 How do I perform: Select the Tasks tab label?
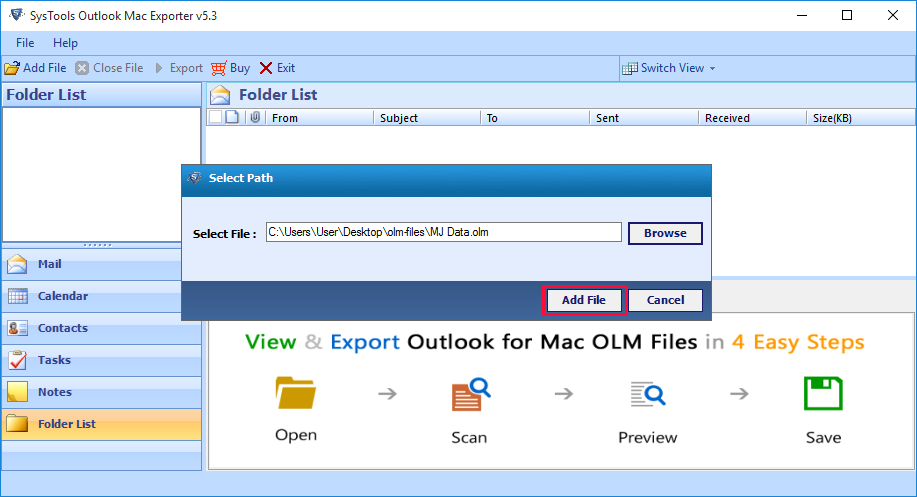tap(54, 360)
